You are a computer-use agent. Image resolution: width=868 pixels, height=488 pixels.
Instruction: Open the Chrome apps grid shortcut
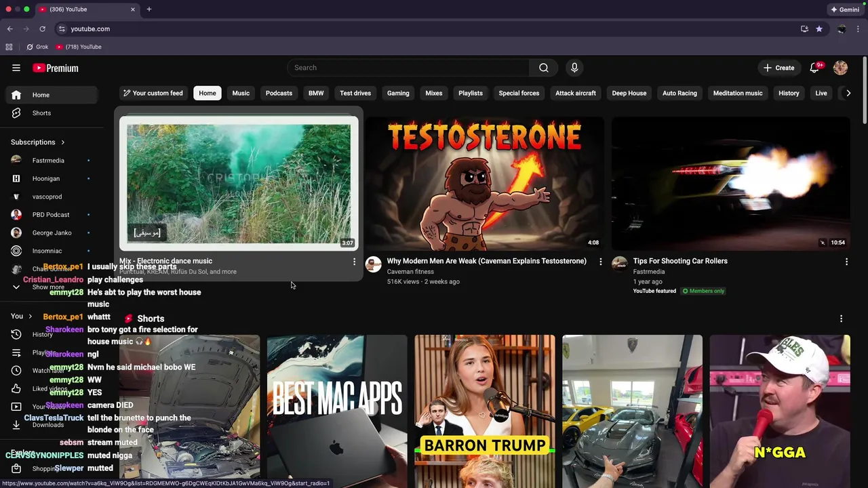(x=9, y=47)
